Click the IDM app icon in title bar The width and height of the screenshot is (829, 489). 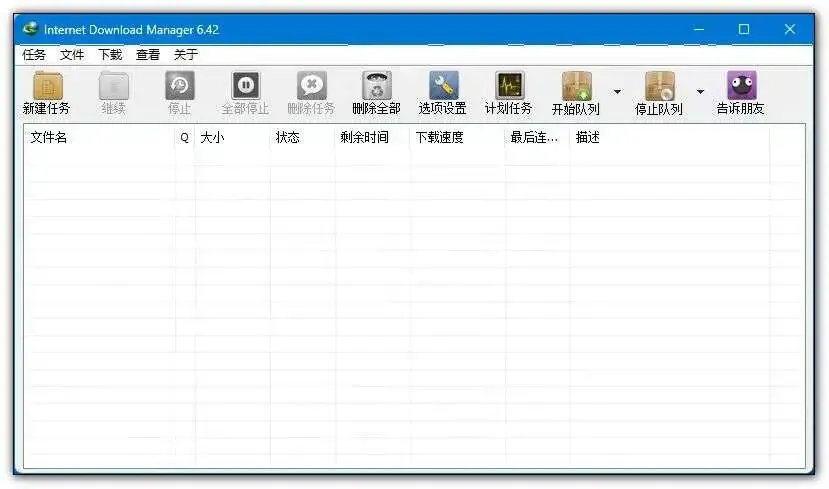pos(31,29)
